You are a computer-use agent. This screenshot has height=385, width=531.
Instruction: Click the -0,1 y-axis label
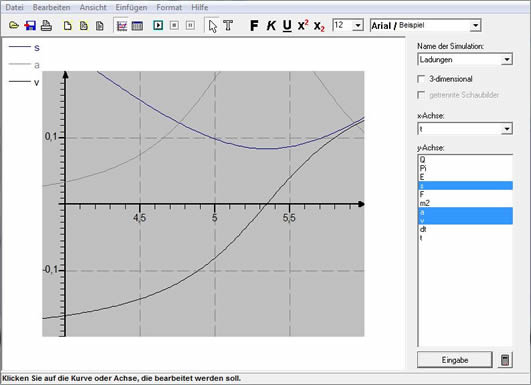pyautogui.click(x=49, y=270)
